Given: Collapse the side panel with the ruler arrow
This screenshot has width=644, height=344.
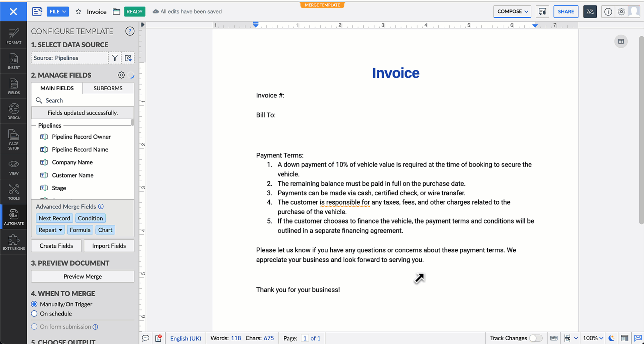Looking at the screenshot, I should coord(143,24).
